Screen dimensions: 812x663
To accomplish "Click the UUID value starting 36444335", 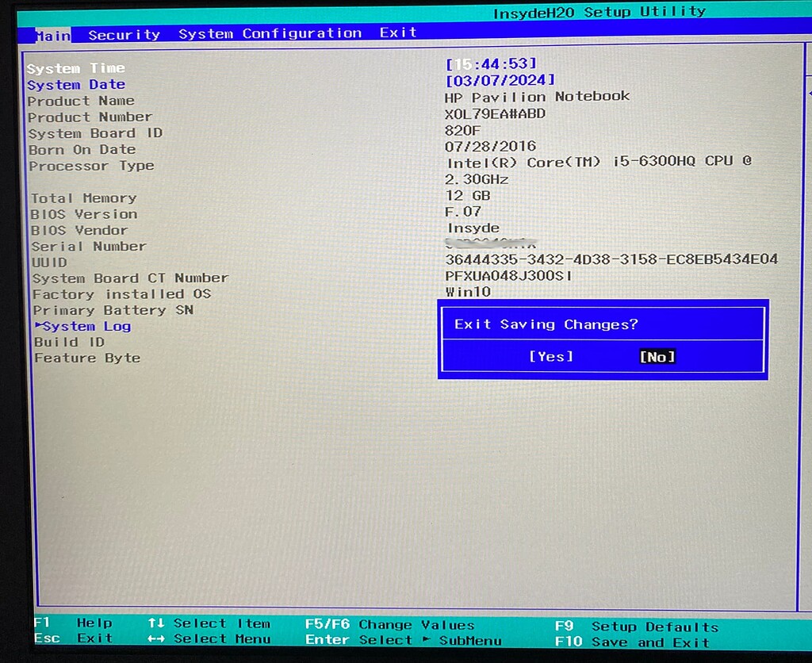I will pos(611,259).
